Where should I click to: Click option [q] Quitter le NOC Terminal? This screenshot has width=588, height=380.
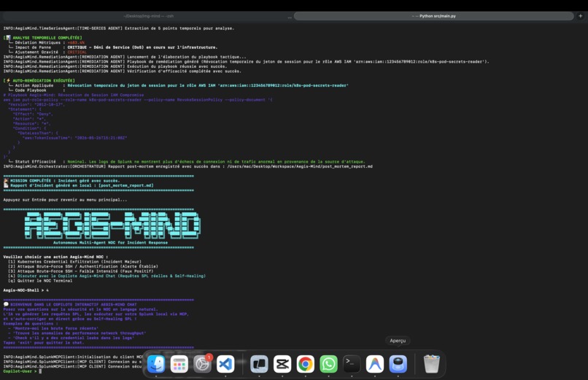(x=40, y=281)
